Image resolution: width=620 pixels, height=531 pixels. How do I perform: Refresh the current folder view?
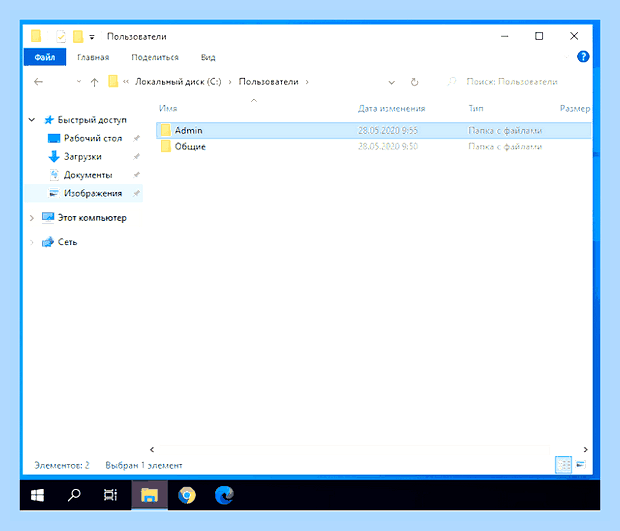pyautogui.click(x=414, y=82)
